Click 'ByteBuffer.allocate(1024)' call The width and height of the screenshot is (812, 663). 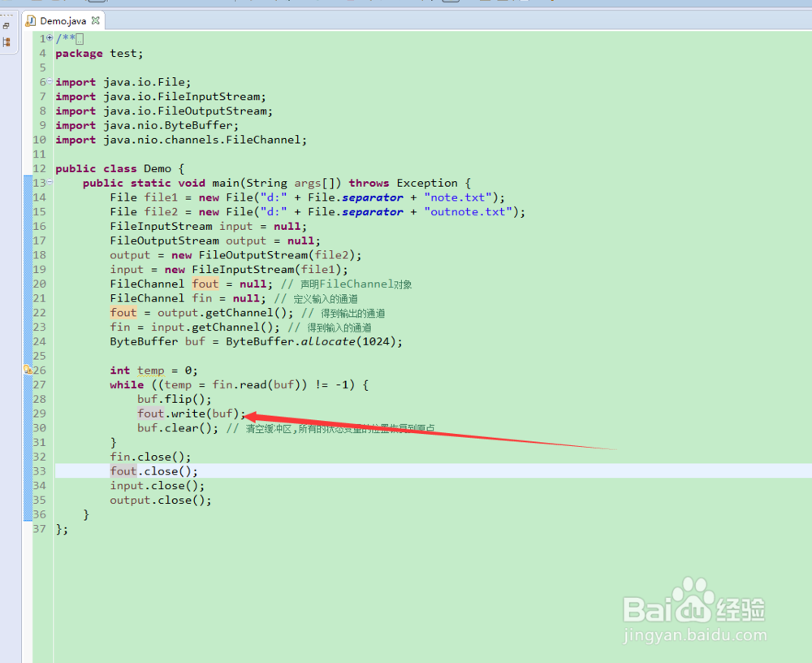tap(310, 342)
